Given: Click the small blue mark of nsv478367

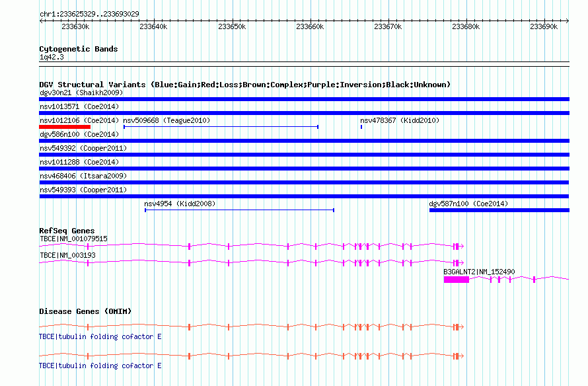Looking at the screenshot, I should point(361,127).
